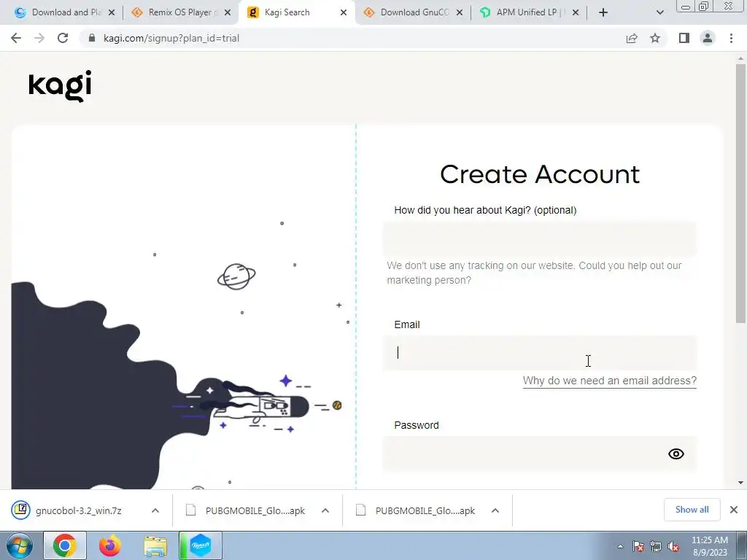Open the Windows Start menu
This screenshot has height=560, width=747.
pos(19,545)
